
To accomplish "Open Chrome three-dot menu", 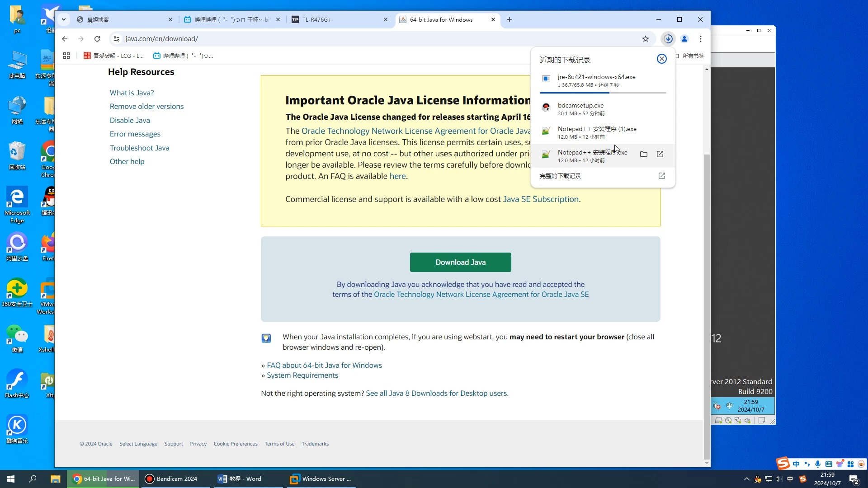I will point(701,39).
